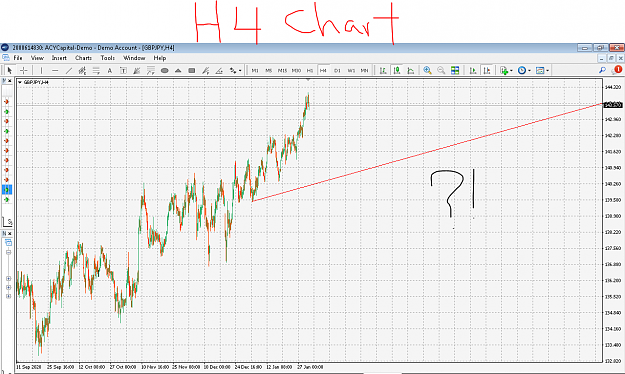The width and height of the screenshot is (625, 374).
Task: Switch to W1 timeframe
Action: (351, 71)
